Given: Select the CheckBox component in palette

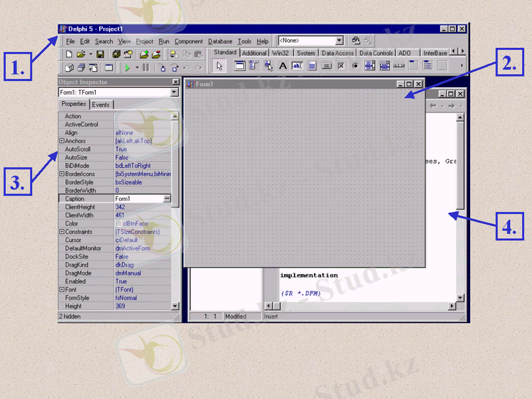Looking at the screenshot, I should 341,66.
